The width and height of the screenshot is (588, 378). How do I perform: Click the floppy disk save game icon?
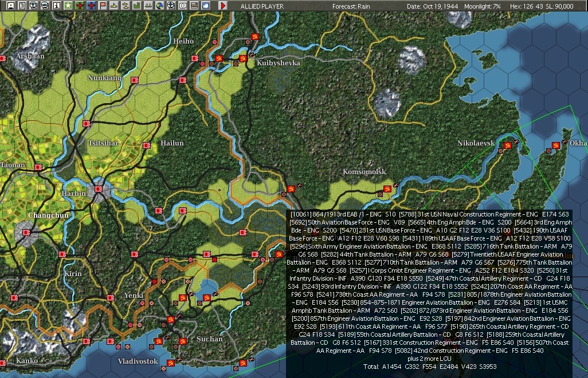click(x=11, y=6)
